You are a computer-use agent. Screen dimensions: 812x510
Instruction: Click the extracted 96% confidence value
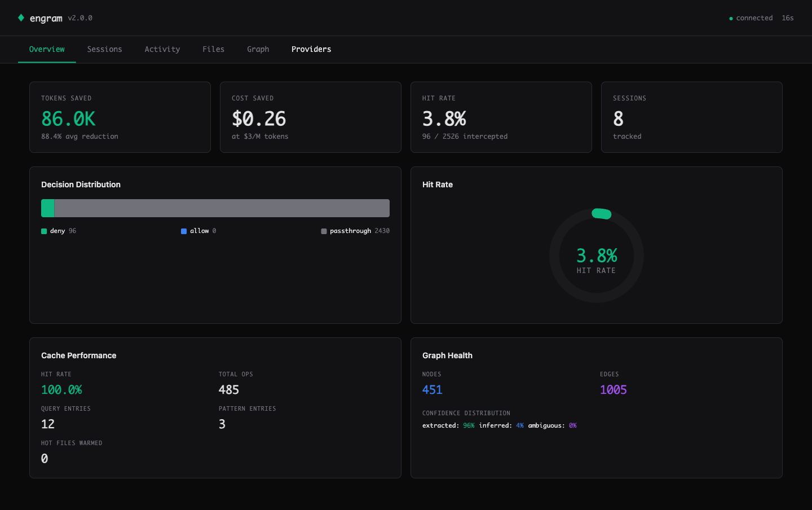[468, 425]
